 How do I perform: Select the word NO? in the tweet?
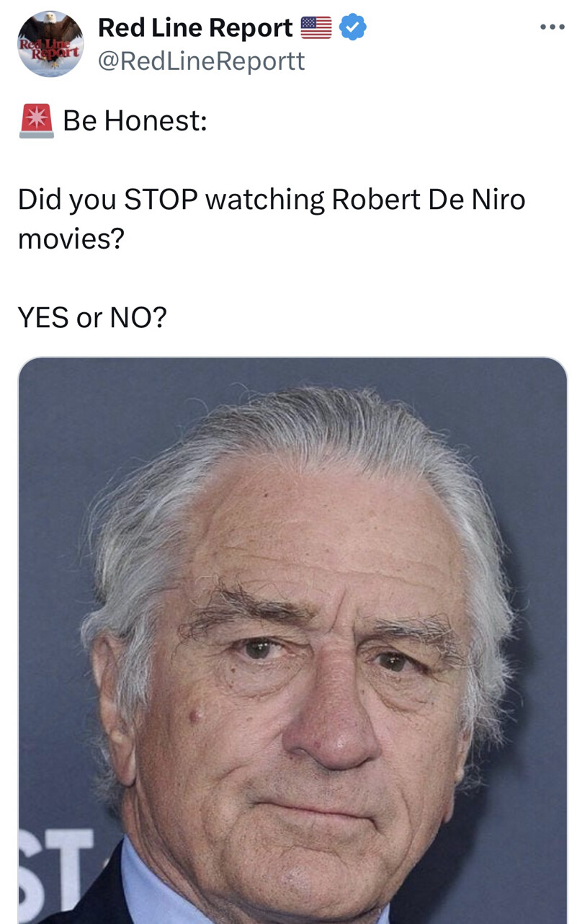point(138,316)
